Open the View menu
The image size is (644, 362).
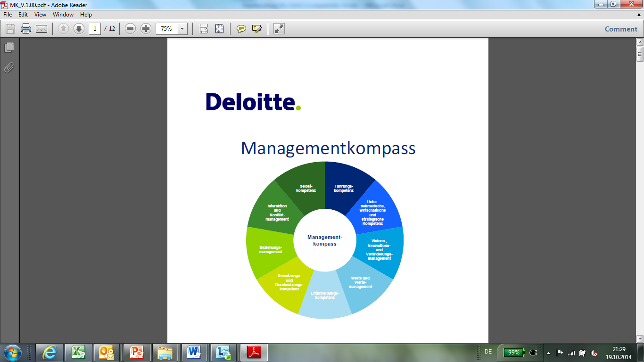[40, 15]
